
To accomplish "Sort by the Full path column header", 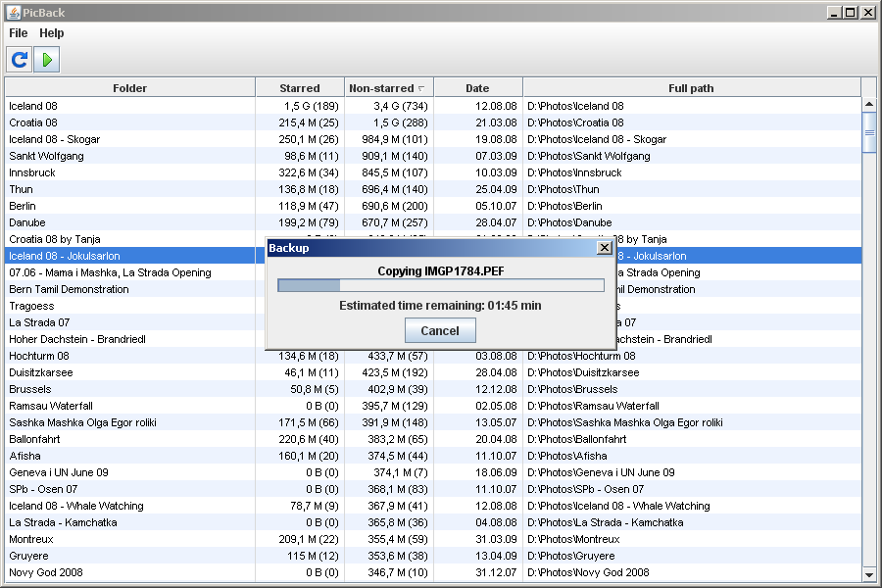I will coord(691,88).
